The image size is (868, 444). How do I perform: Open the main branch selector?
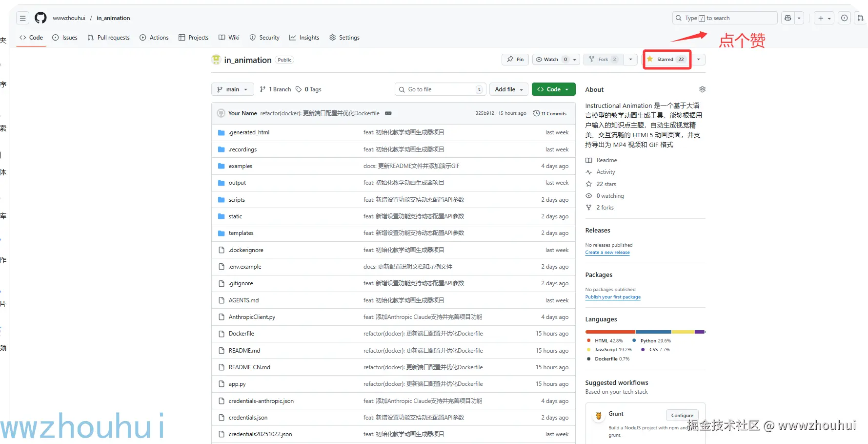point(233,89)
